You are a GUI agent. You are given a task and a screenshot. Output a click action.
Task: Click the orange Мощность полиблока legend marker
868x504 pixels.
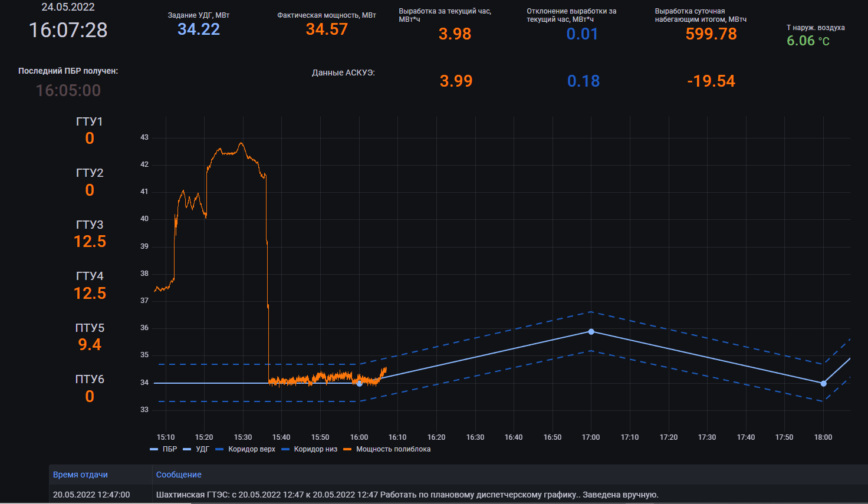point(347,449)
